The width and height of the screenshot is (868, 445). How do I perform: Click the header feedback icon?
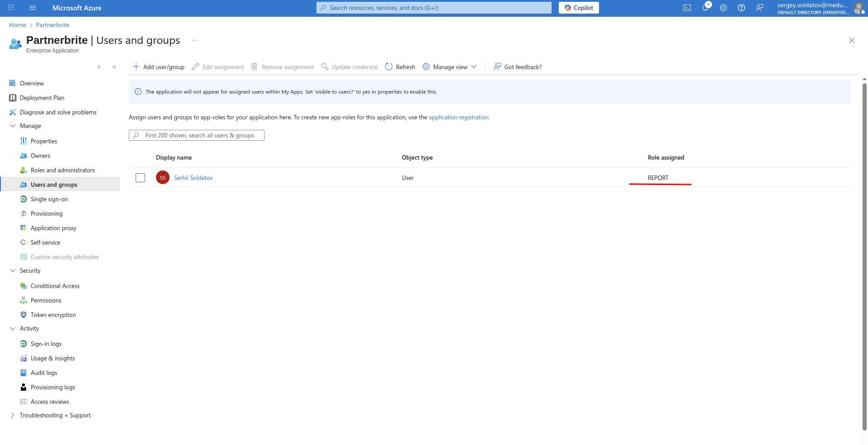click(759, 8)
